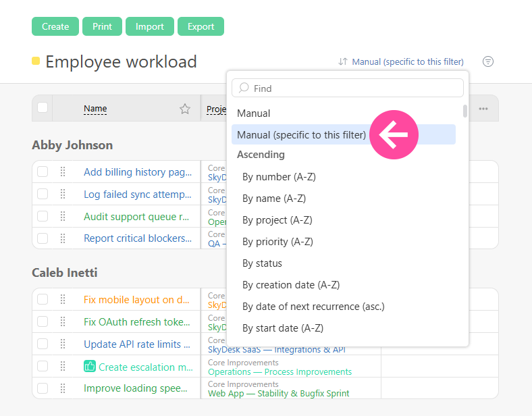Pick the By status sort option

[262, 263]
